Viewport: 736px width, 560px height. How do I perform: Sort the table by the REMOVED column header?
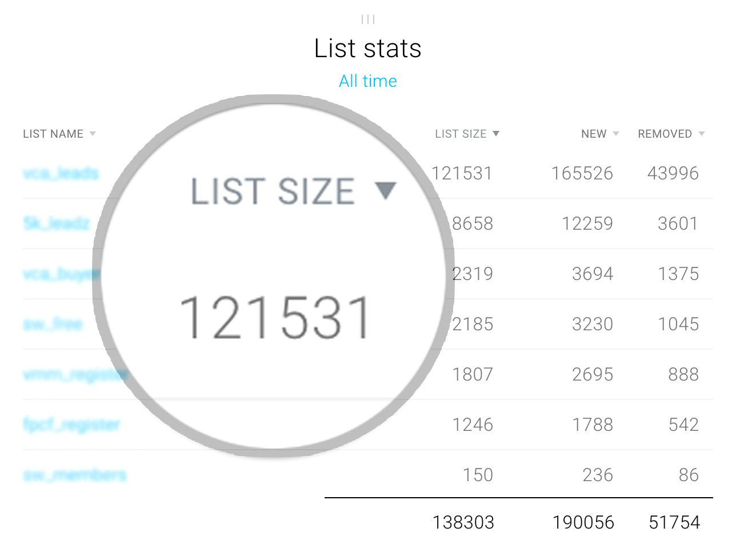pos(666,134)
